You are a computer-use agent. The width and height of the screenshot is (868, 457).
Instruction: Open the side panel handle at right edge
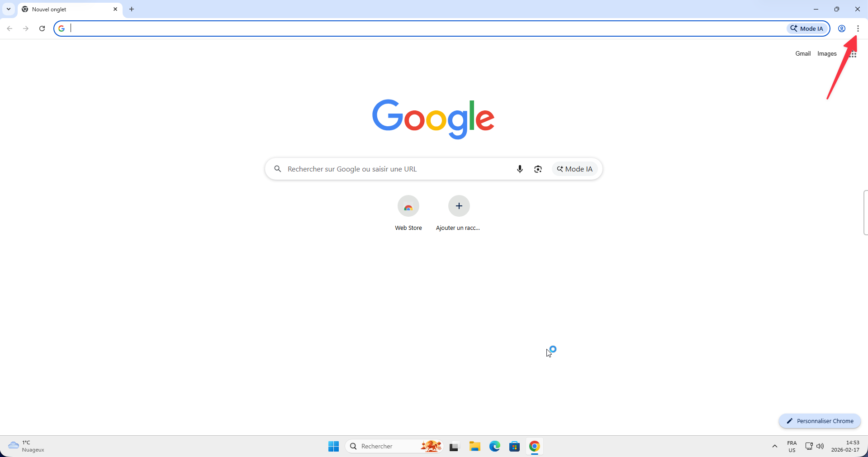coord(865,213)
